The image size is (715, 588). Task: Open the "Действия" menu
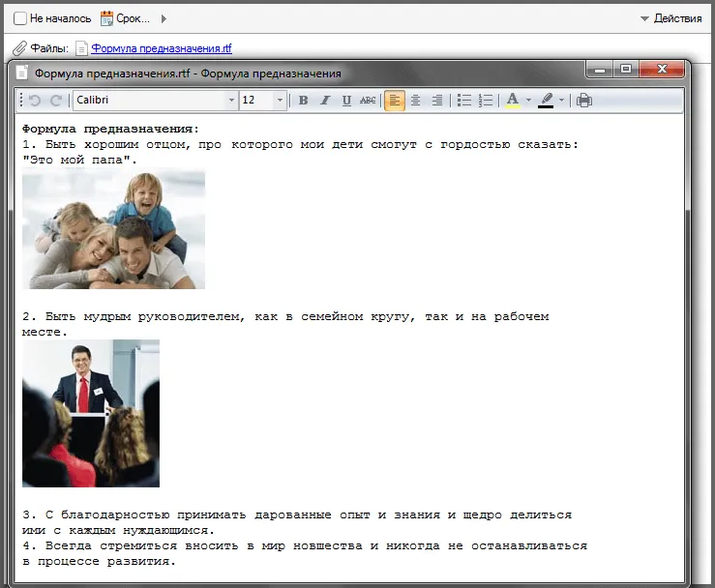pos(670,18)
